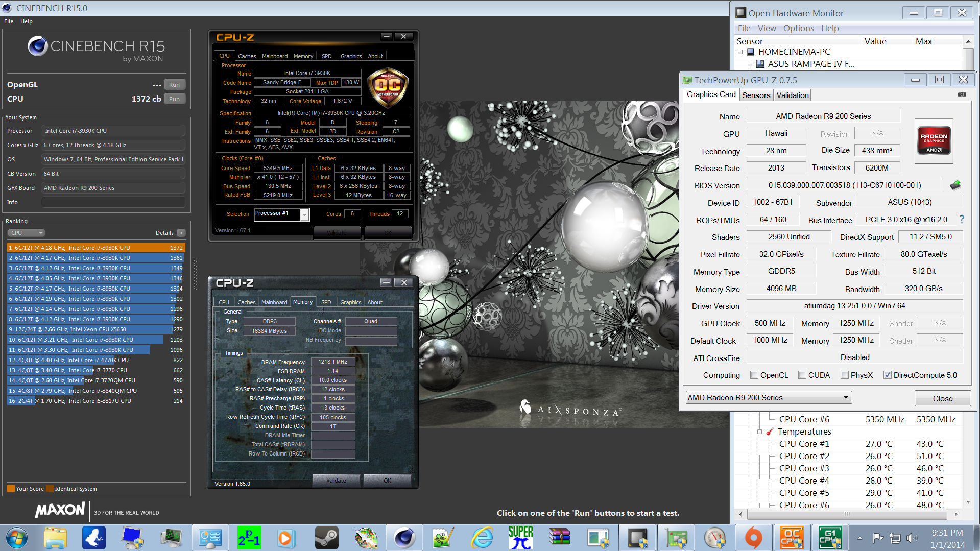Open the Cinebench Help menu
This screenshot has height=551, width=980.
[27, 21]
